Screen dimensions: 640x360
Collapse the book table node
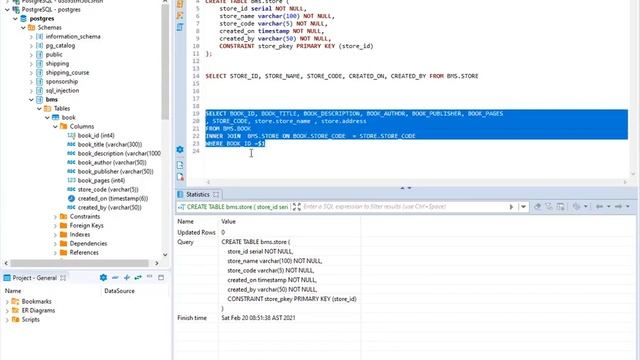coord(47,118)
